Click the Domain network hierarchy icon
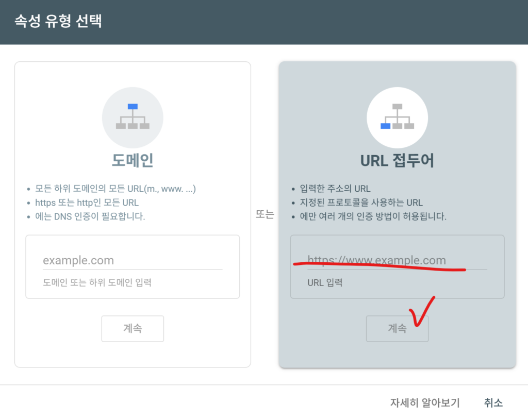 click(133, 117)
